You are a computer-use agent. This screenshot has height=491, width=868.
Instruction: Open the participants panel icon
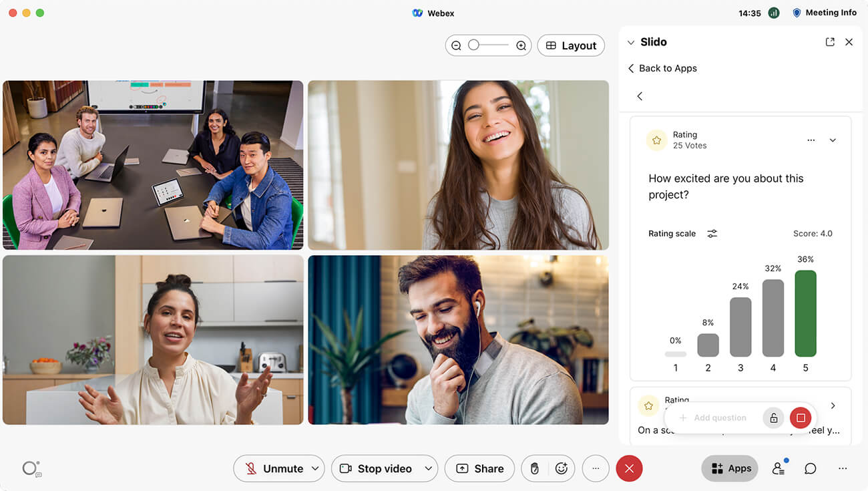click(x=778, y=469)
